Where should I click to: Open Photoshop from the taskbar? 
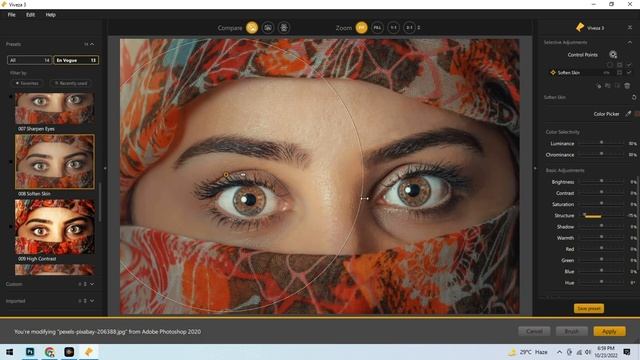point(30,352)
